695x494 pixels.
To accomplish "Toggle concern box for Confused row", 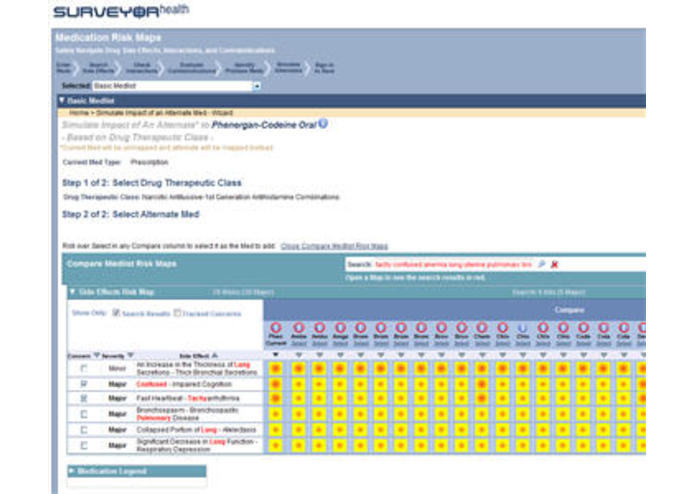I will (84, 384).
